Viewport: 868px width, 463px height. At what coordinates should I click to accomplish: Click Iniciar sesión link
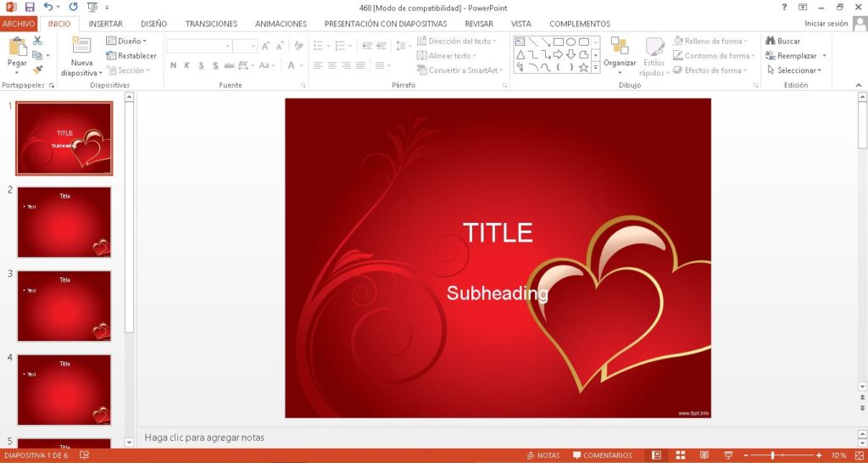pyautogui.click(x=826, y=24)
